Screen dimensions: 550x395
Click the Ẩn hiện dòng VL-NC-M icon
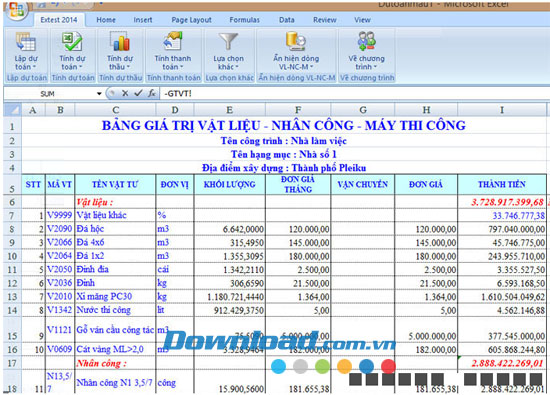(x=296, y=41)
